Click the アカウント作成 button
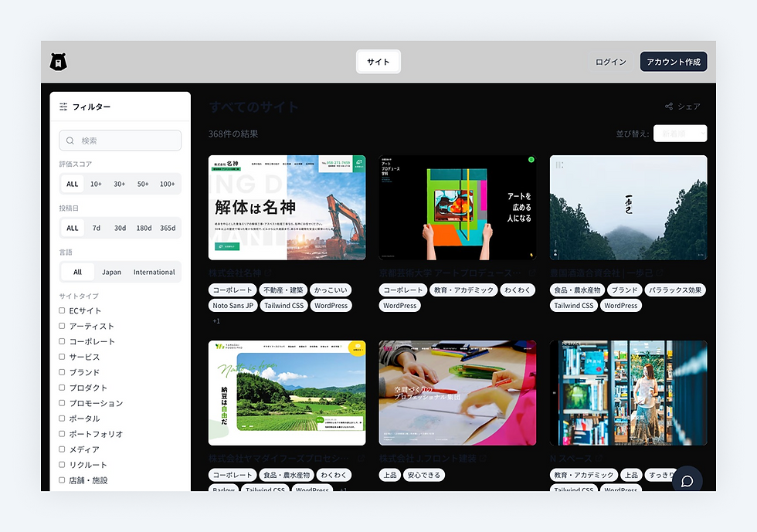The width and height of the screenshot is (757, 532). click(x=673, y=61)
